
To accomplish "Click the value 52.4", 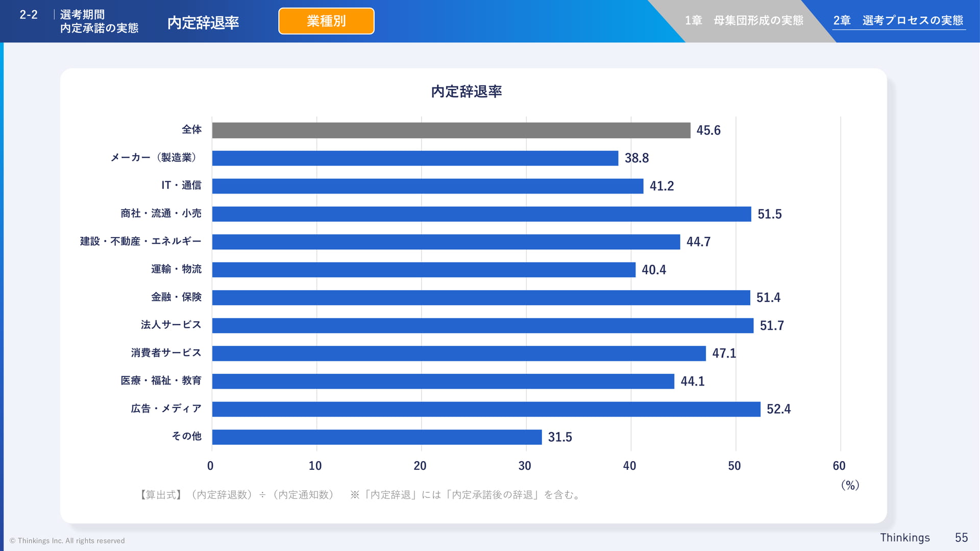I will coord(779,409).
